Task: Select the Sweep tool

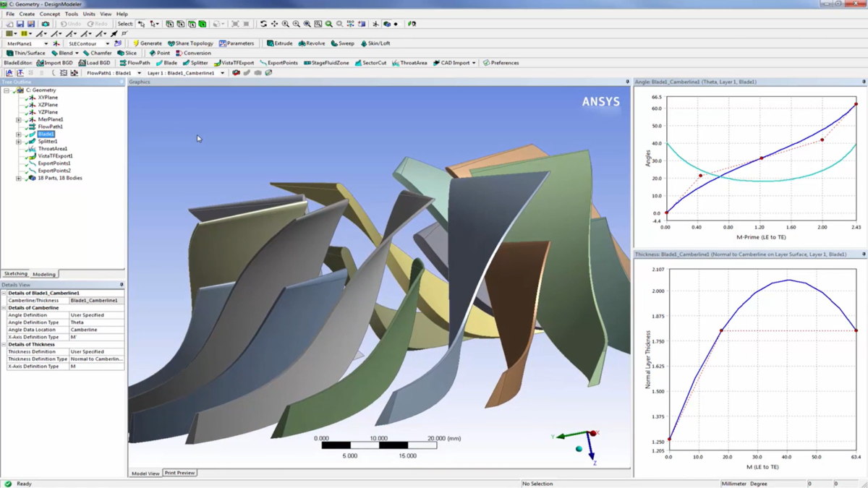Action: [x=343, y=43]
